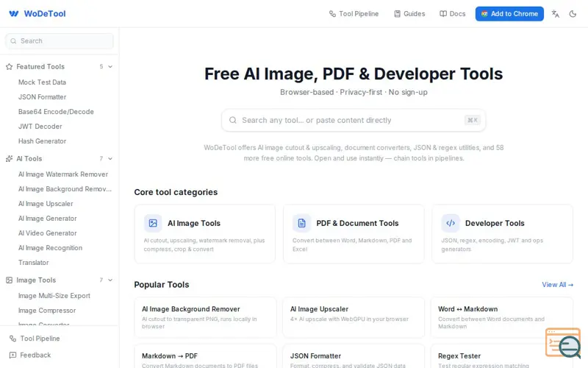
Task: Click the Docs open-book icon in header
Action: point(443,14)
